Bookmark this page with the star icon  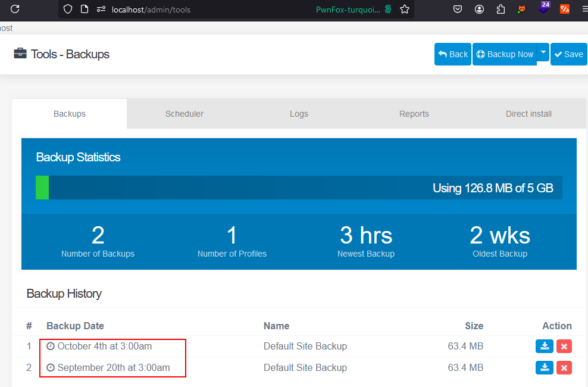coord(404,9)
